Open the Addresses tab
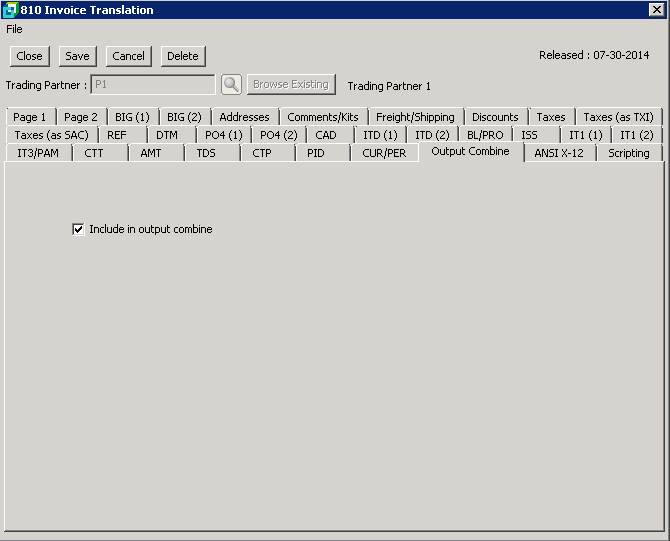670x541 pixels. pos(244,117)
